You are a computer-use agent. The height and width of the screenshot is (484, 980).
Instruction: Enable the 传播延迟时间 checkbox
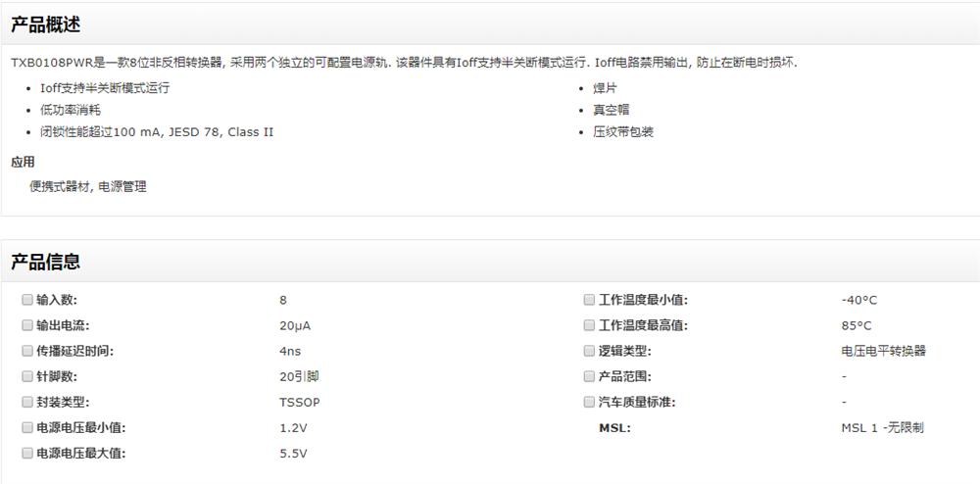[x=26, y=351]
